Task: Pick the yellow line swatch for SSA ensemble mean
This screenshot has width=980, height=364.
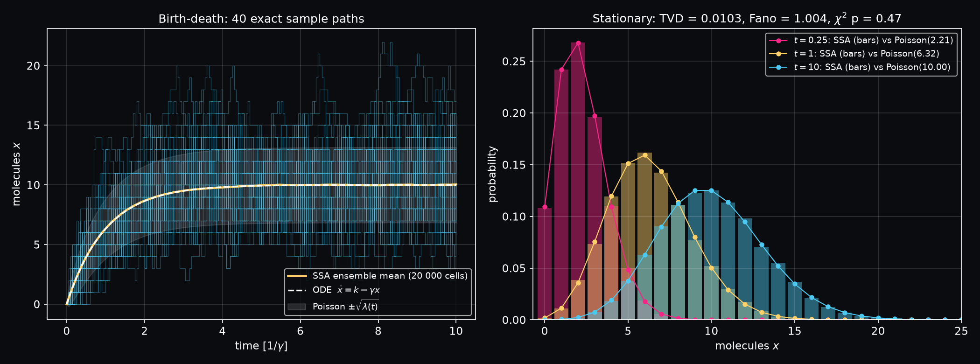Action: [x=297, y=276]
